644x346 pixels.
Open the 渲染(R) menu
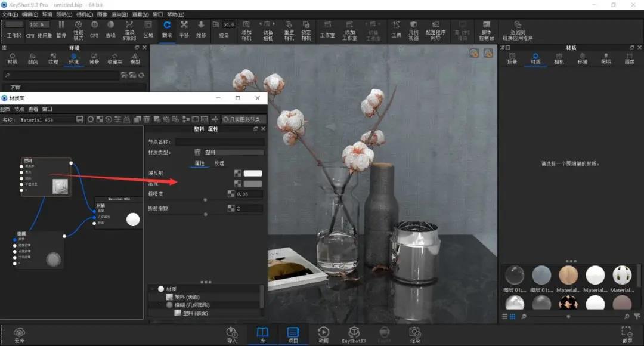[x=119, y=14]
